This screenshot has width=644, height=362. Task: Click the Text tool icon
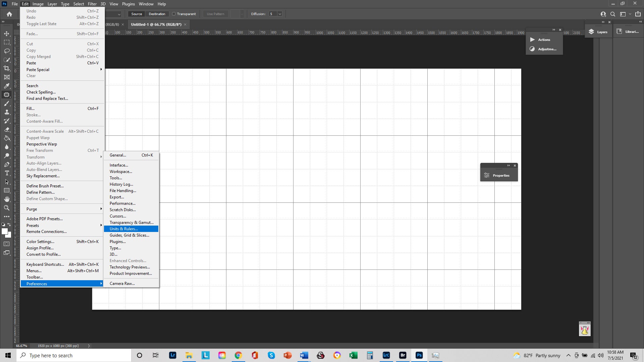pos(7,173)
